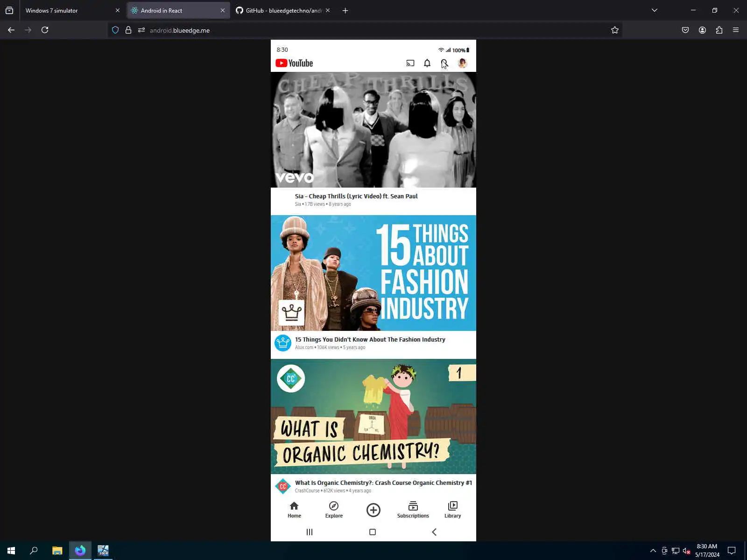
Task: Switch to the Explore tab
Action: (334, 510)
